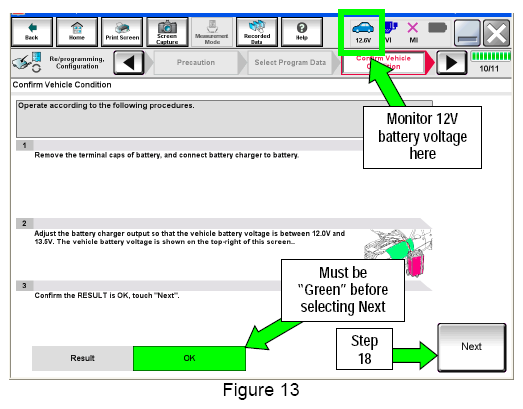Take a Screen Capture with camera icon
The height and width of the screenshot is (409, 523).
click(x=167, y=32)
